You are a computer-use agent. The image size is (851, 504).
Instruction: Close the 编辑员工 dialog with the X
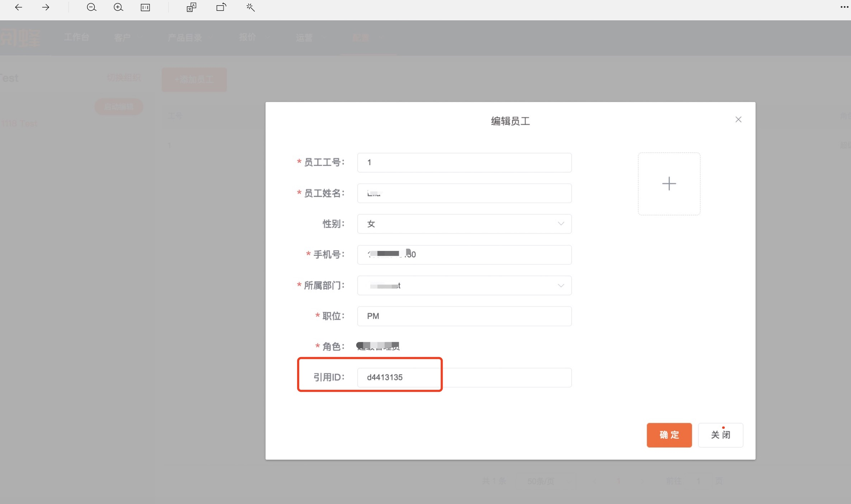[738, 119]
